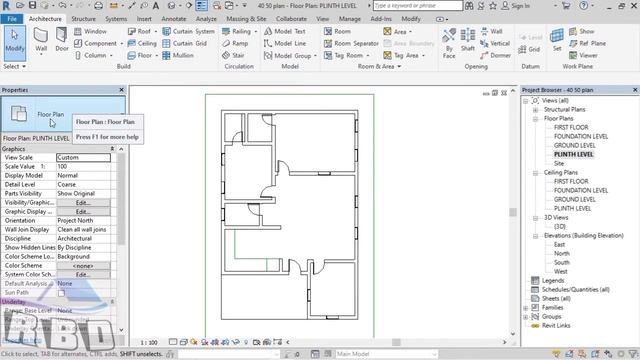Switch to the Manage tab
The width and height of the screenshot is (640, 360).
point(350,19)
